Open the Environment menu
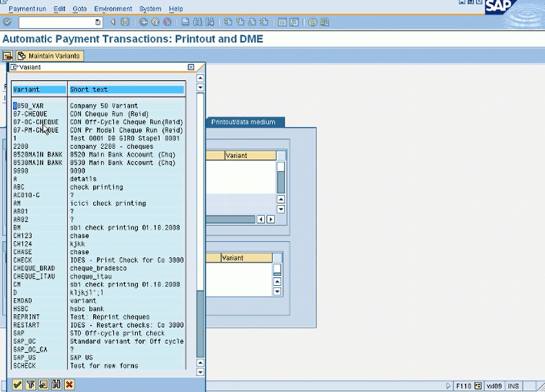 point(113,9)
